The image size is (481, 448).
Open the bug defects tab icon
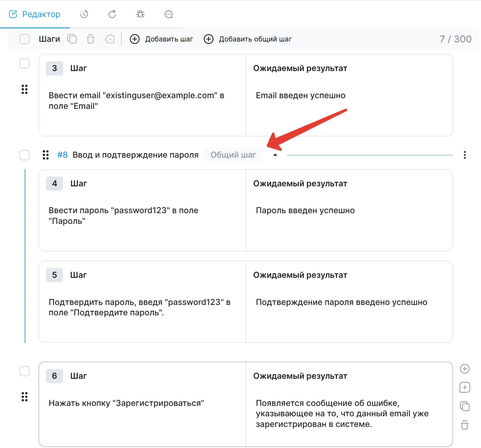(140, 14)
